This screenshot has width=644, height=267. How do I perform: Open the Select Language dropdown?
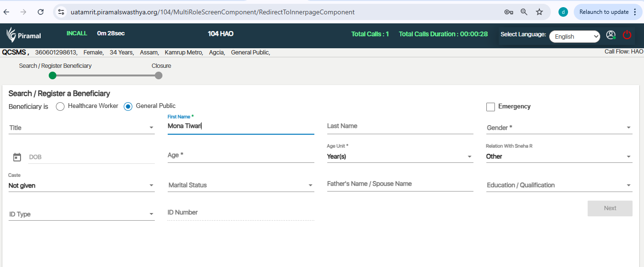coord(574,36)
